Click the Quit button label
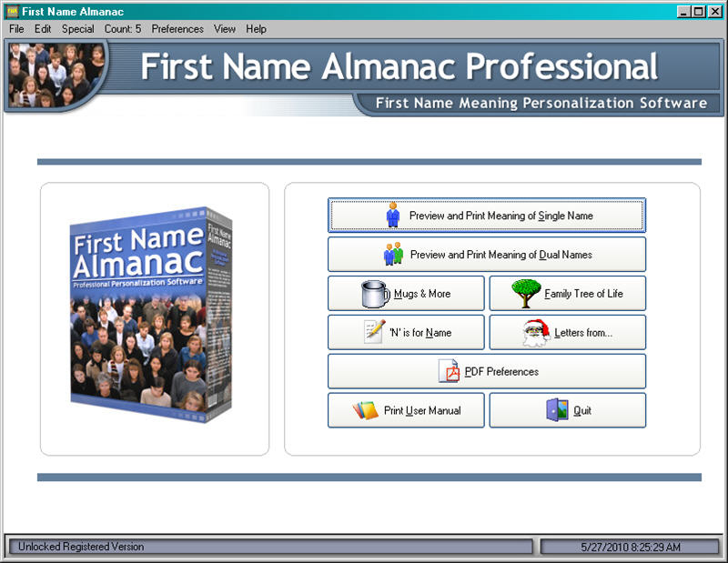Viewport: 728px width, 563px height. click(x=582, y=411)
